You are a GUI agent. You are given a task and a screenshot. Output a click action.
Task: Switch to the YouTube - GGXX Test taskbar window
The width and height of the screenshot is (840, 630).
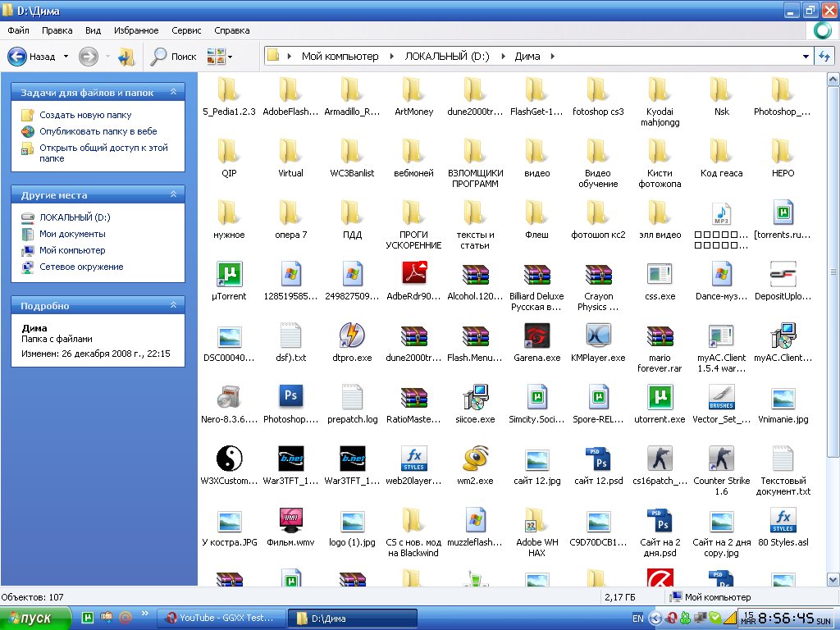pos(220,618)
